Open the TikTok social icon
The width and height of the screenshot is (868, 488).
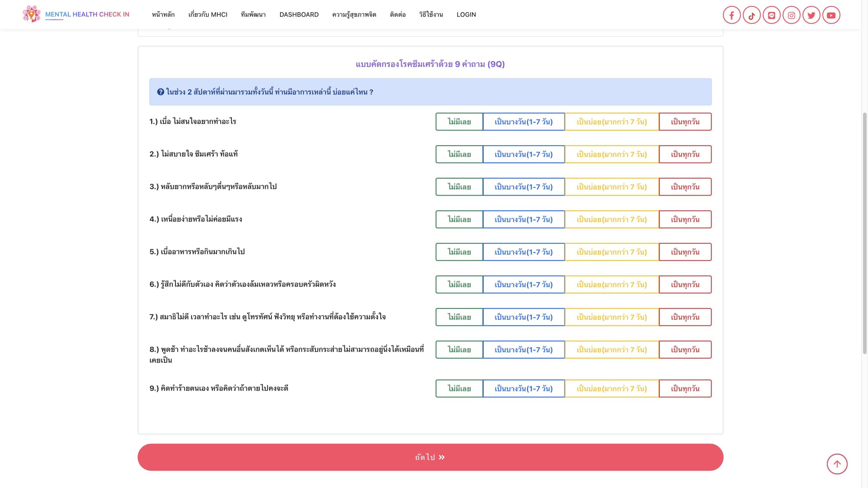751,15
